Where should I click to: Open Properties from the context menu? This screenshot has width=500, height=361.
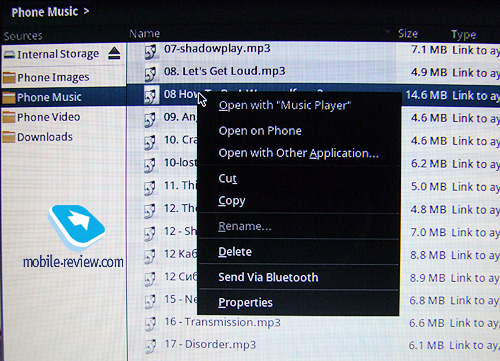246,303
